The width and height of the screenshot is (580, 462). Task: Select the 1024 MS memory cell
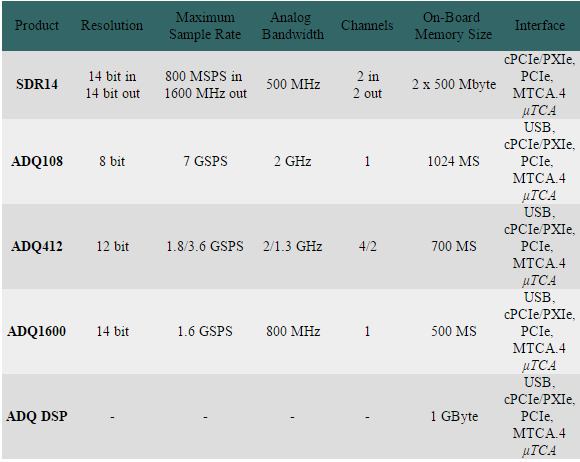tap(453, 161)
